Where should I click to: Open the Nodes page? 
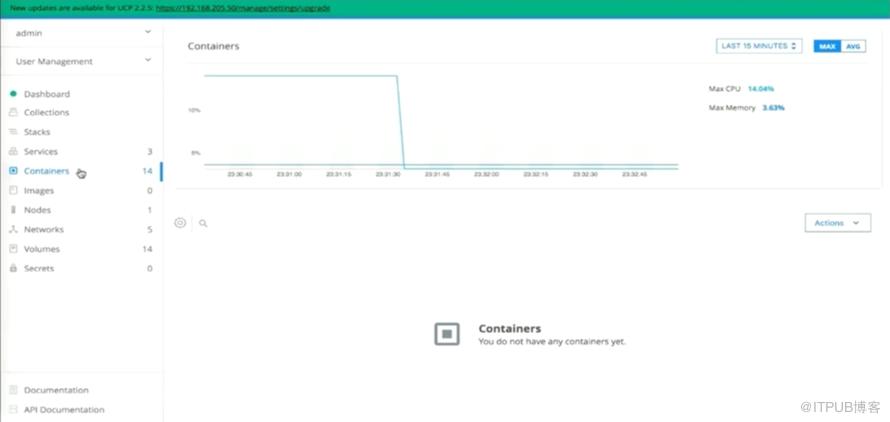coord(37,210)
